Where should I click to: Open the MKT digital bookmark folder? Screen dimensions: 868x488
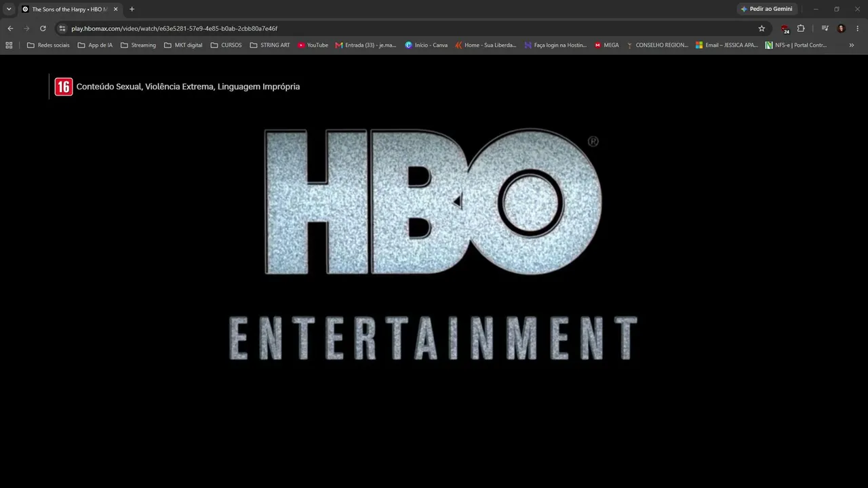(183, 45)
